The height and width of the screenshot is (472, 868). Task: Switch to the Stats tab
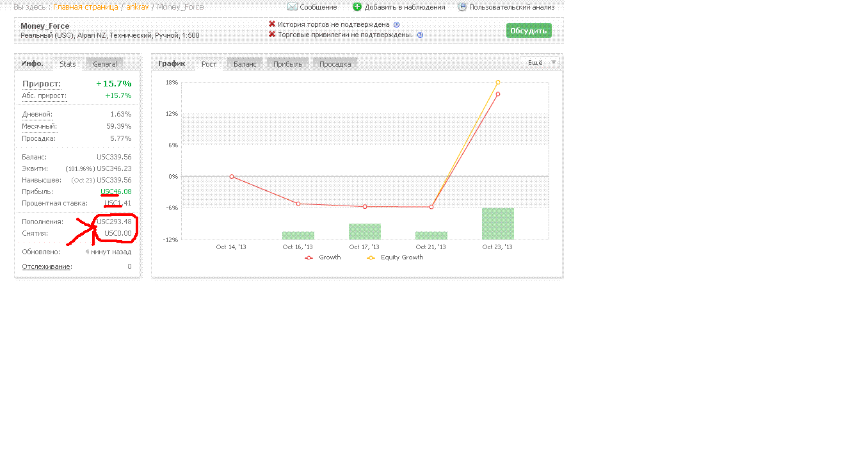[x=68, y=64]
